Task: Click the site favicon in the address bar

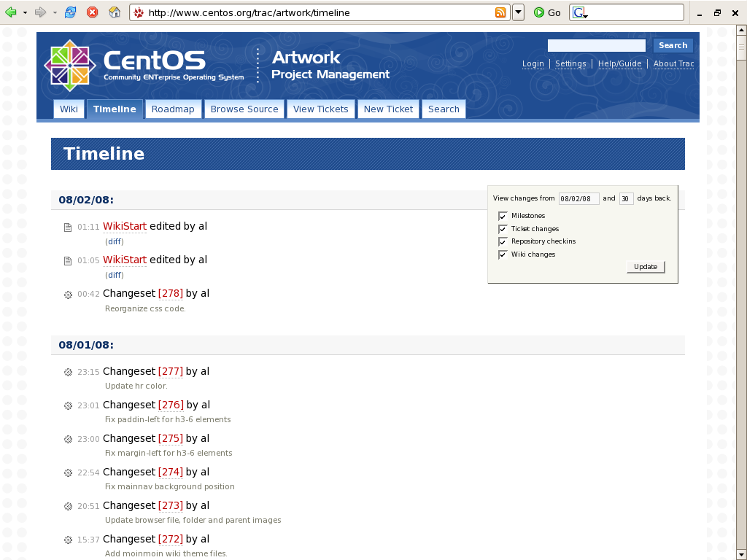Action: click(139, 12)
